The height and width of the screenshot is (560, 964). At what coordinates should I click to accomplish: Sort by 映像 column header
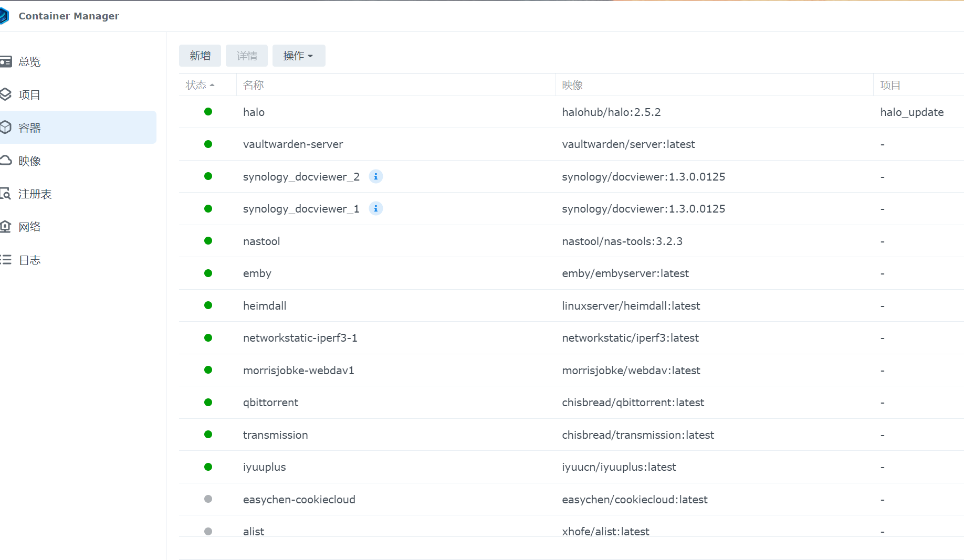click(x=715, y=84)
